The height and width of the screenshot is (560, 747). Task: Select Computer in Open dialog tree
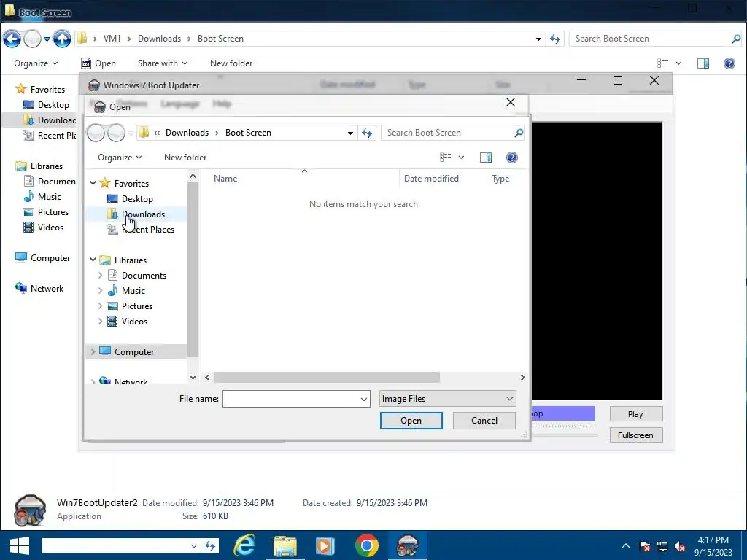pyautogui.click(x=134, y=352)
